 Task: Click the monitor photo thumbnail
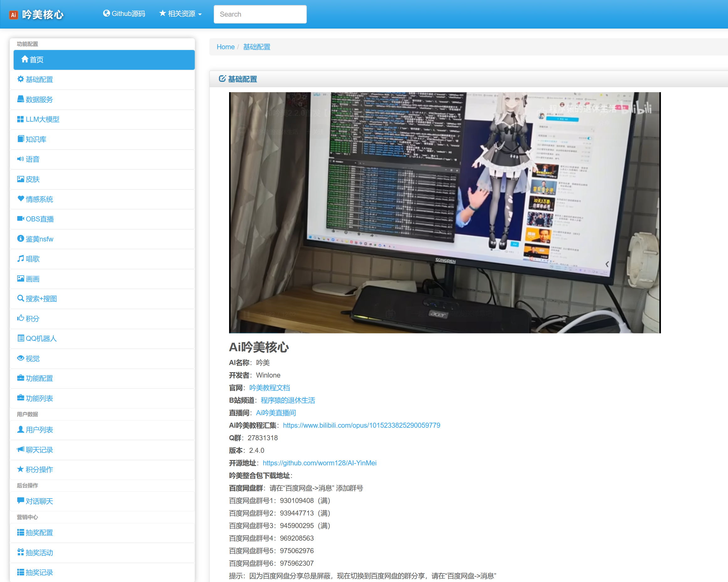point(444,213)
